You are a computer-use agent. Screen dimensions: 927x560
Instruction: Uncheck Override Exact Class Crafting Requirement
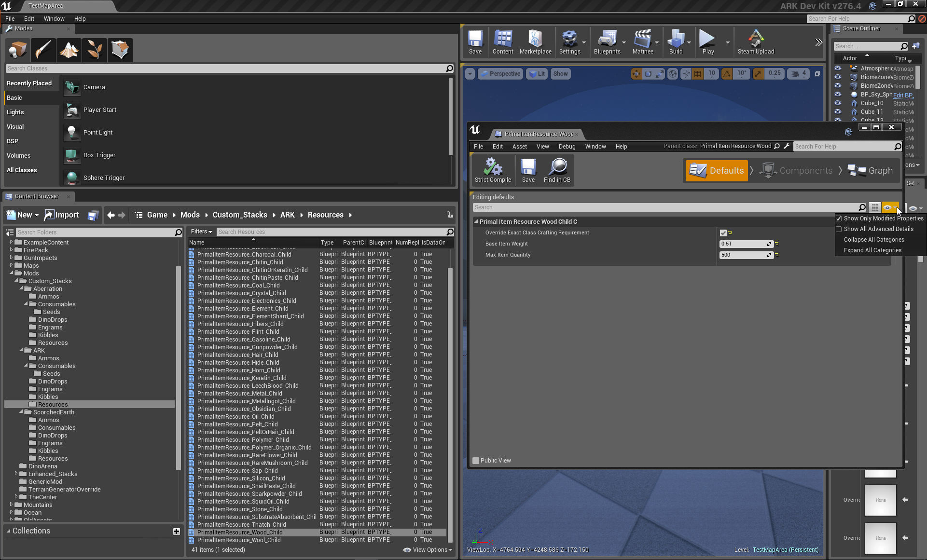coord(723,233)
